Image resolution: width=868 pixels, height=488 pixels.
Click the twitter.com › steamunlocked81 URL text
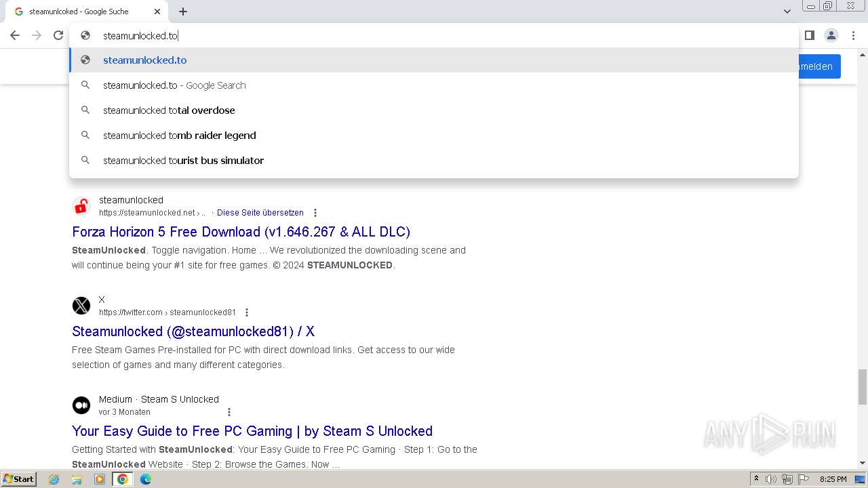(x=167, y=312)
